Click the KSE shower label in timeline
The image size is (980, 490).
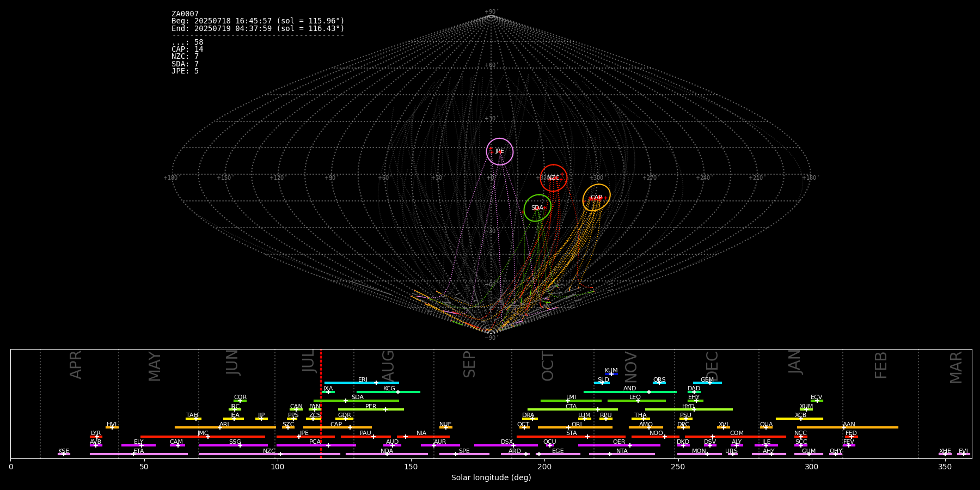click(64, 451)
